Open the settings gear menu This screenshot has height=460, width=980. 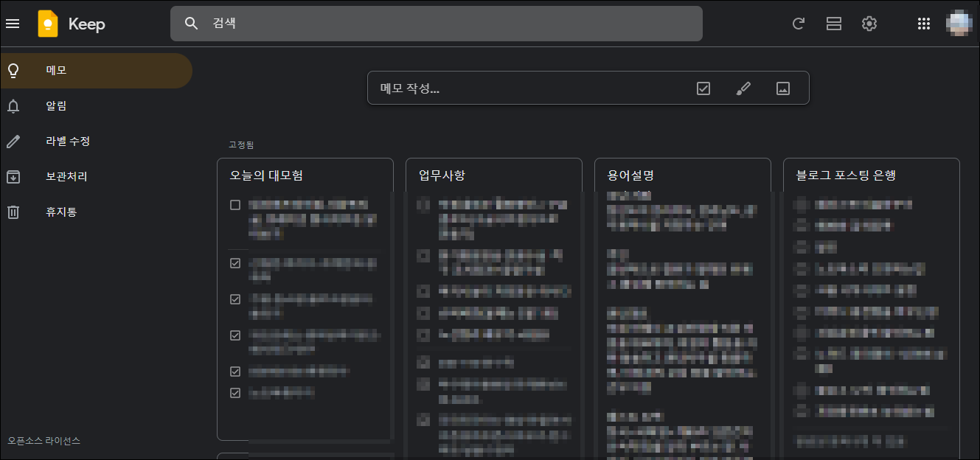(x=869, y=24)
